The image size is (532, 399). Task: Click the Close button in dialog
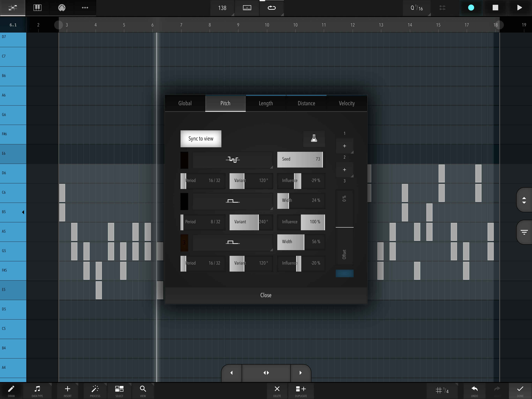(x=266, y=295)
